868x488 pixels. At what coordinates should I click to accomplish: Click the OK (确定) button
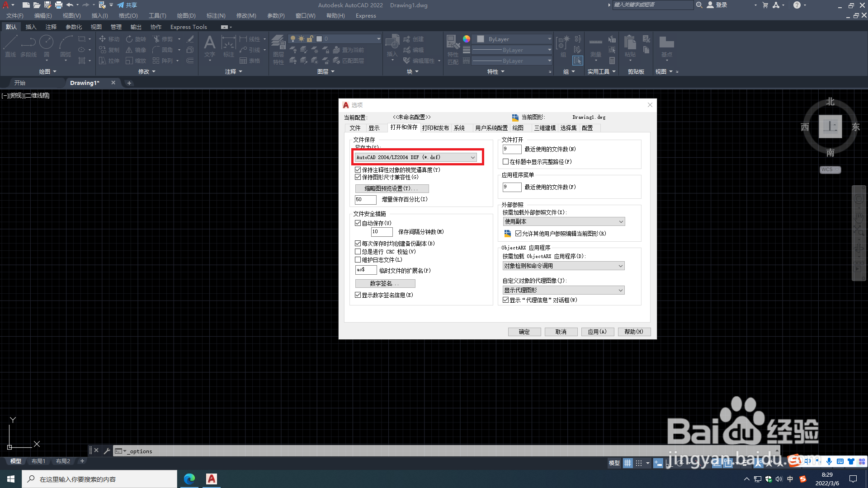(x=524, y=332)
